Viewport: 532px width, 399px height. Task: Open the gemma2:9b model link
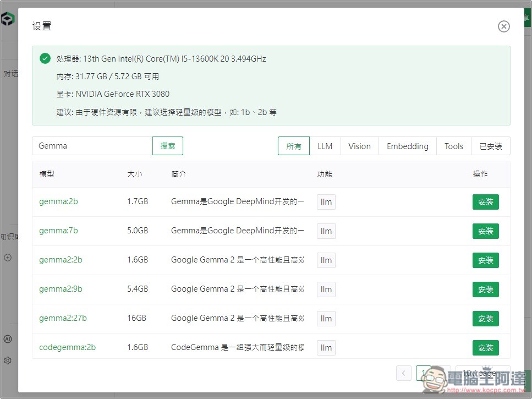pos(61,289)
